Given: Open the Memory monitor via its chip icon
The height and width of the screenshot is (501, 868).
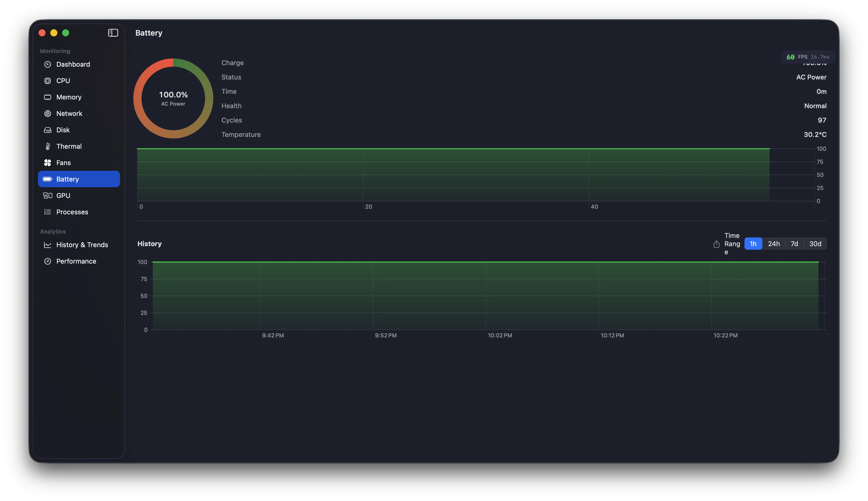Looking at the screenshot, I should [x=47, y=97].
